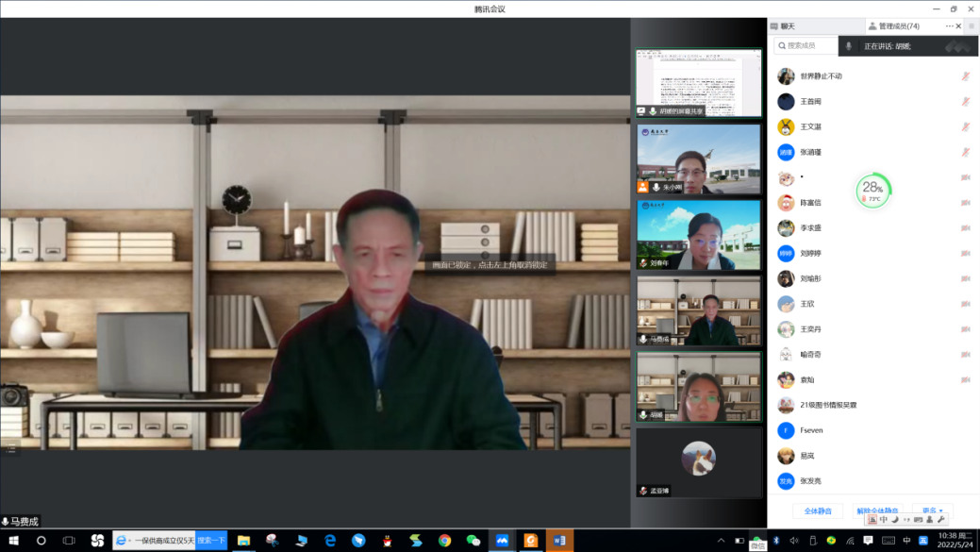
Task: Click the 28% temperature floating widget
Action: click(872, 191)
